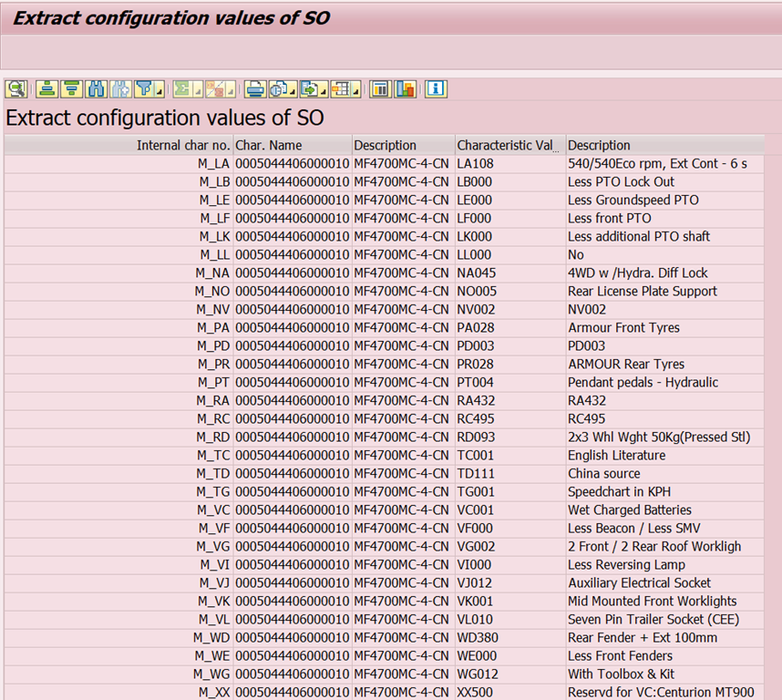This screenshot has height=700, width=782.
Task: Open the blue Information icon
Action: point(436,89)
